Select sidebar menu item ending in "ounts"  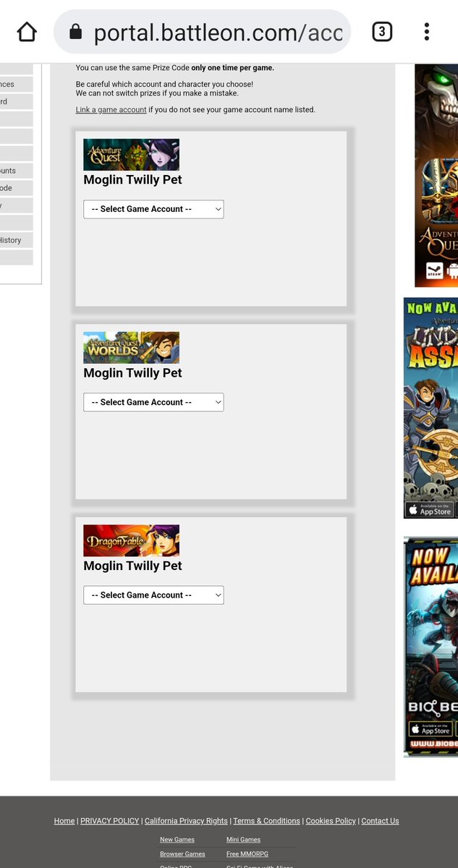coord(16,171)
